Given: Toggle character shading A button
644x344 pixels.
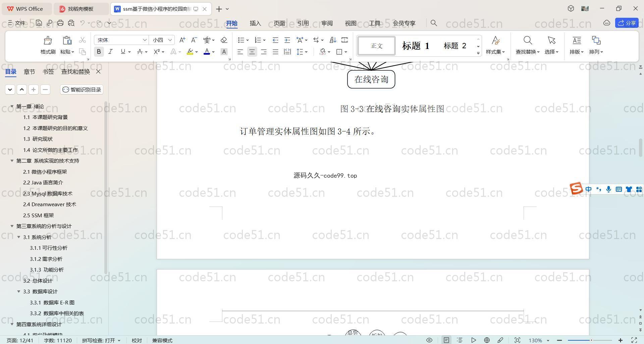Looking at the screenshot, I should point(224,52).
